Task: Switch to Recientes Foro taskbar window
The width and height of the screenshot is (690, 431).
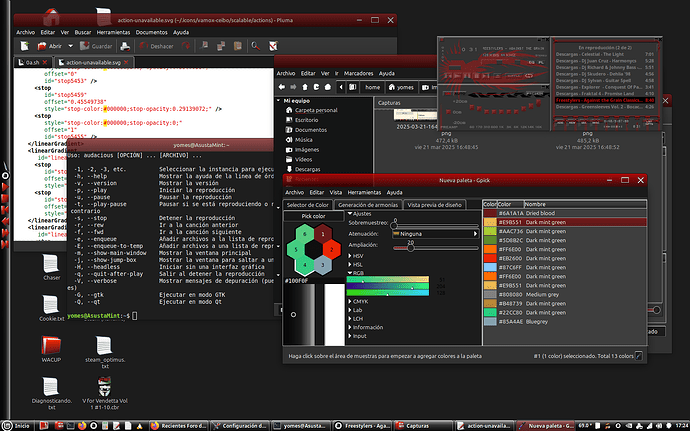Action: 178,426
